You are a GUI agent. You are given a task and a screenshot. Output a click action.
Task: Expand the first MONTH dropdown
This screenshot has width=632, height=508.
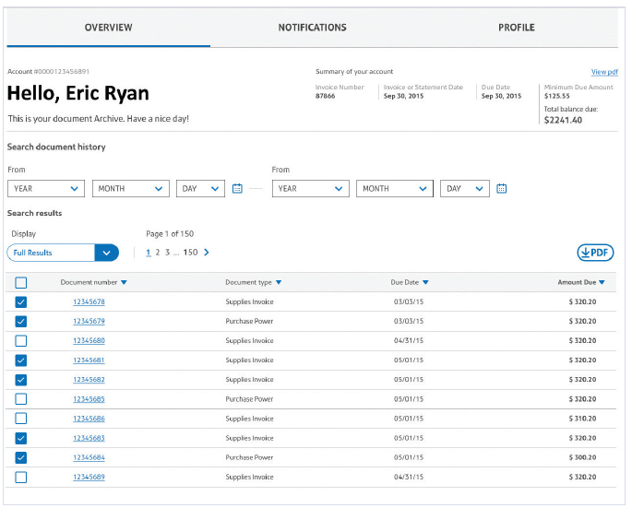pos(131,188)
